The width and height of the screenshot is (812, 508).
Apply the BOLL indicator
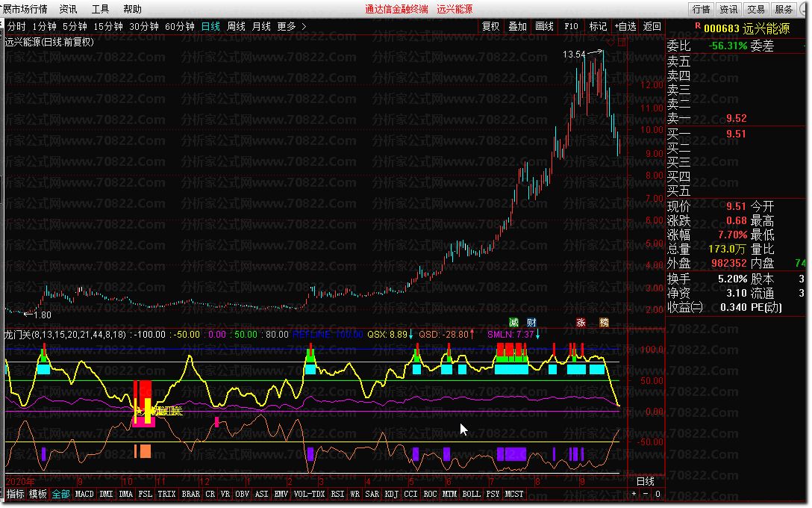pyautogui.click(x=471, y=494)
